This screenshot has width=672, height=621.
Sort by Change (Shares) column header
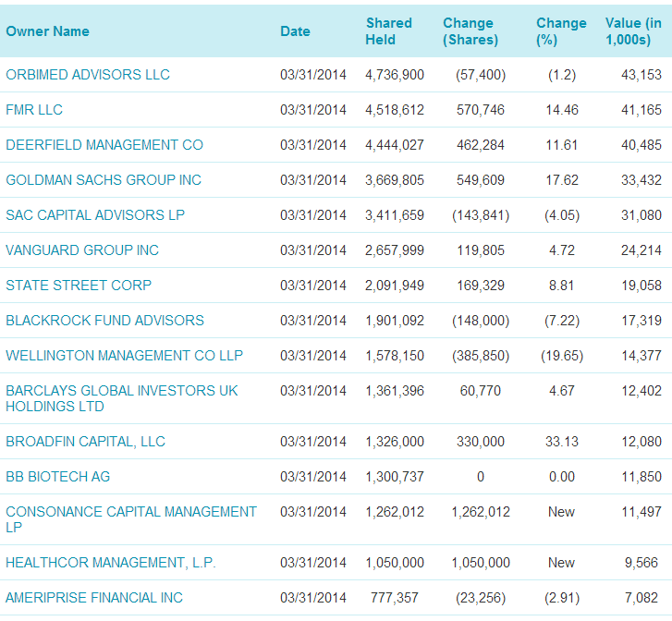pos(470,31)
